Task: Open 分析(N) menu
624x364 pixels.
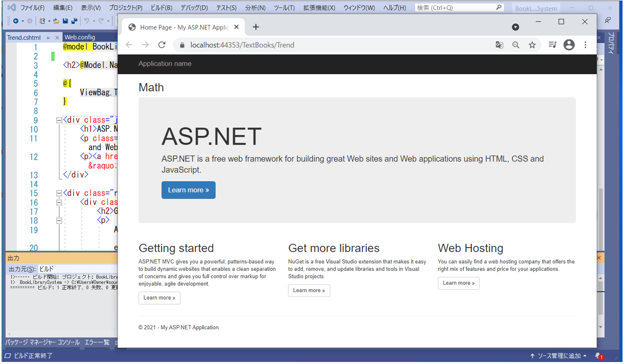Action: pyautogui.click(x=255, y=8)
